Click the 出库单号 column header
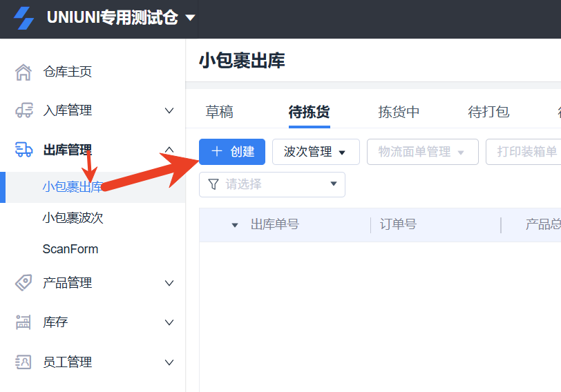This screenshot has height=392, width=561. 275,225
